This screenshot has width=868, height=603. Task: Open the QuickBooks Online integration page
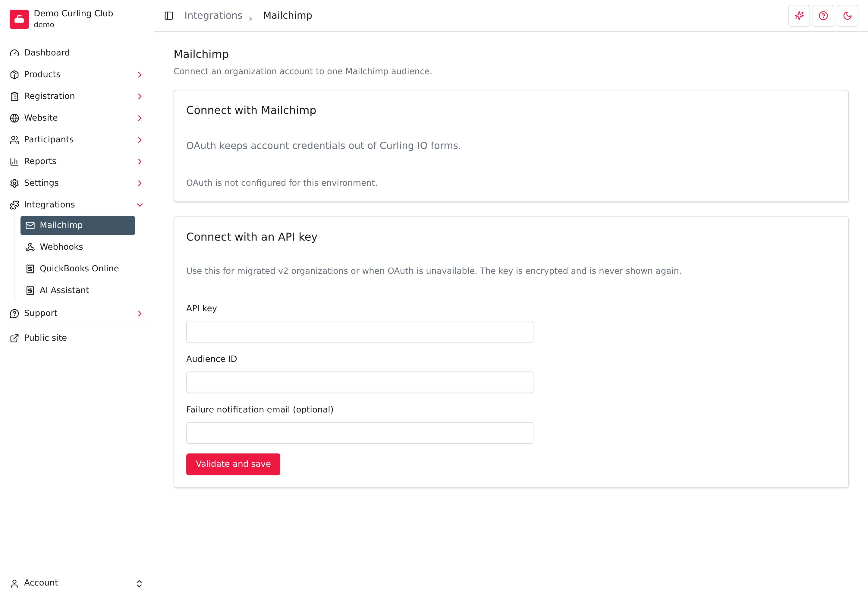77,269
